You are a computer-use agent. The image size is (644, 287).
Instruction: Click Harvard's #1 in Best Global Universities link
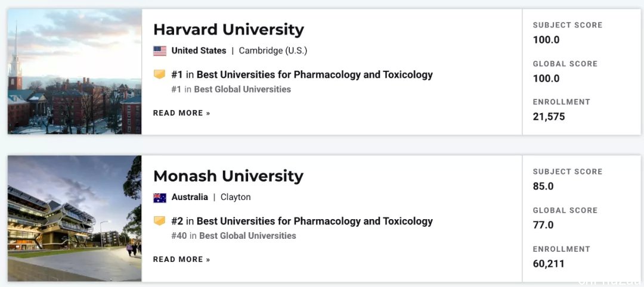(231, 89)
